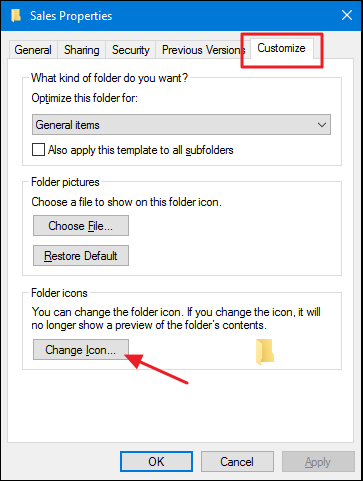
Task: Enable the apply template to subfolders checkbox
Action: [38, 150]
